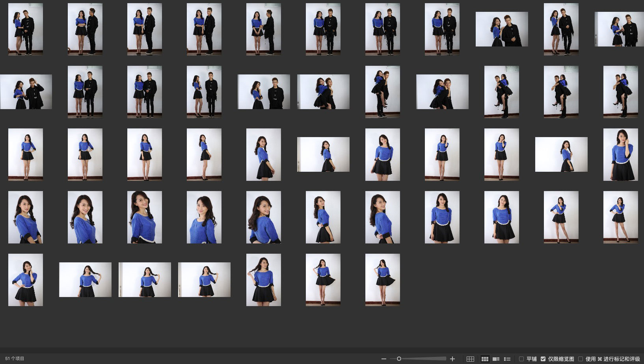The width and height of the screenshot is (644, 364).
Task: Enable the 平铺 (tile) checkbox
Action: [521, 359]
